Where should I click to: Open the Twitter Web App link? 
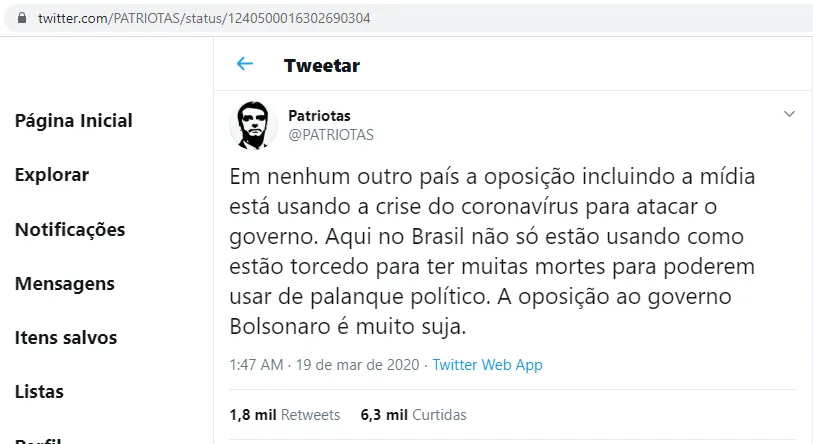pos(487,365)
